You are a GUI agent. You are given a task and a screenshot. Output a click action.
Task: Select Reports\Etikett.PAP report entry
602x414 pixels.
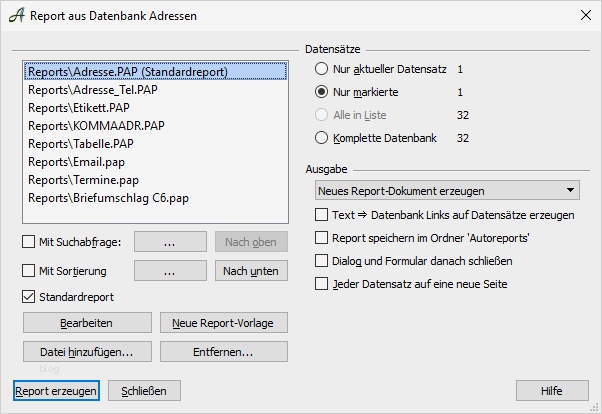point(79,108)
